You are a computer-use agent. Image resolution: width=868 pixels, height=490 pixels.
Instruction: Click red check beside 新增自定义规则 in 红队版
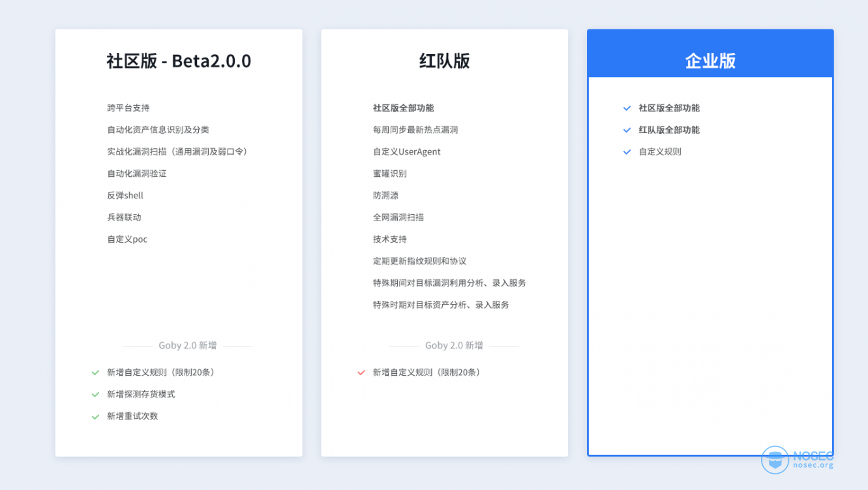(x=361, y=373)
